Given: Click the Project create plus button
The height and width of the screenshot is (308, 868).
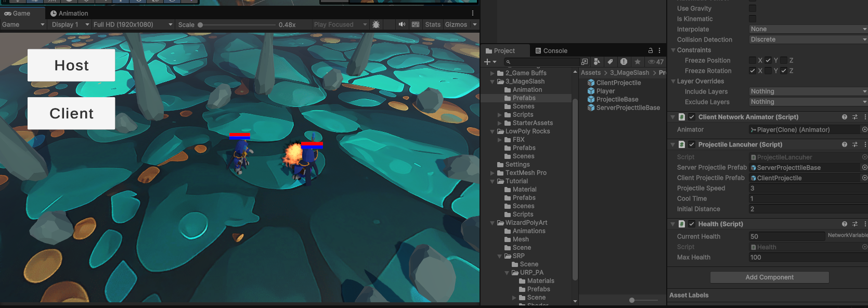Looking at the screenshot, I should point(490,62).
